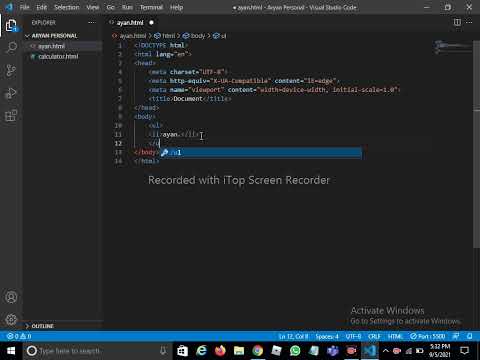Open the Run menu
The image size is (480, 360).
pyautogui.click(x=127, y=7)
